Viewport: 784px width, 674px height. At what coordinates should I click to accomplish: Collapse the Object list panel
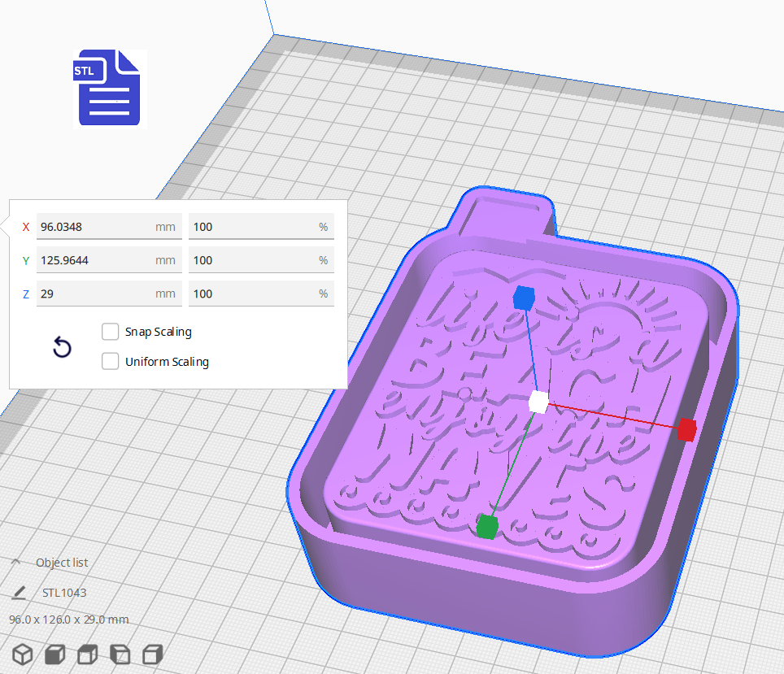pos(17,561)
